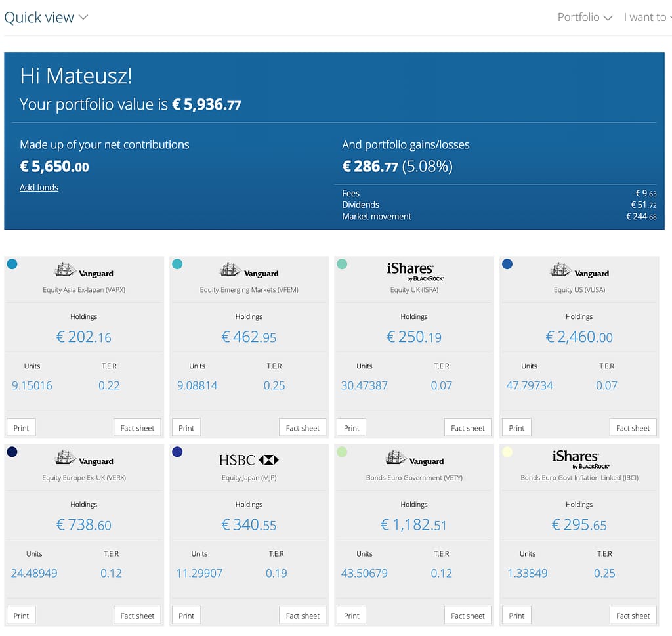Click holdings value € 295.65
Image resolution: width=672 pixels, height=636 pixels.
point(579,524)
